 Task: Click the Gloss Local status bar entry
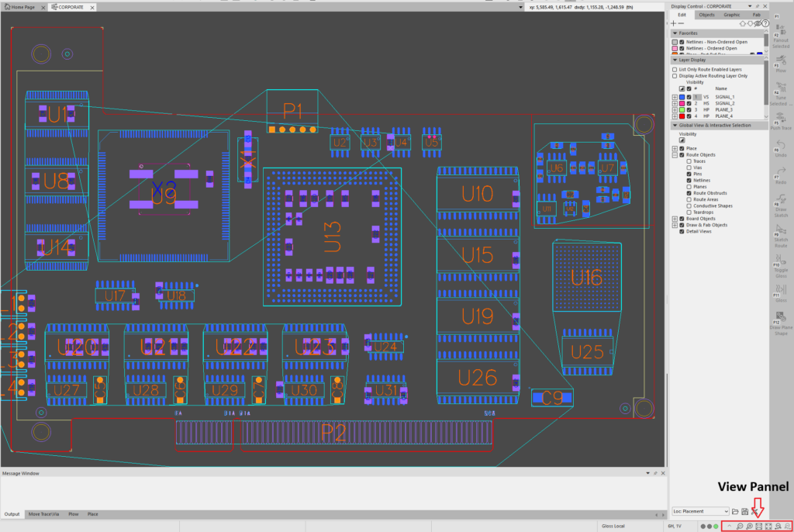[x=613, y=526]
